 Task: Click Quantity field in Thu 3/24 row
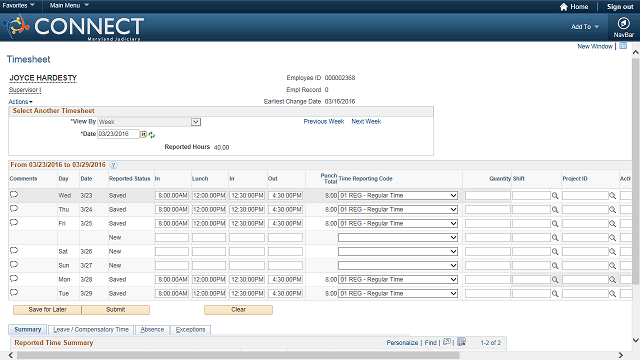point(488,209)
